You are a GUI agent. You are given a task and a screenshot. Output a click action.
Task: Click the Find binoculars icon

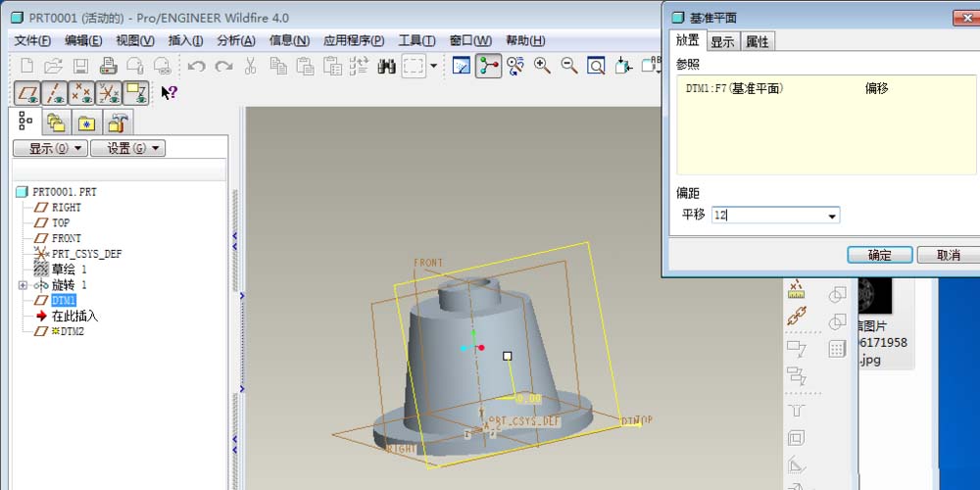coord(387,66)
